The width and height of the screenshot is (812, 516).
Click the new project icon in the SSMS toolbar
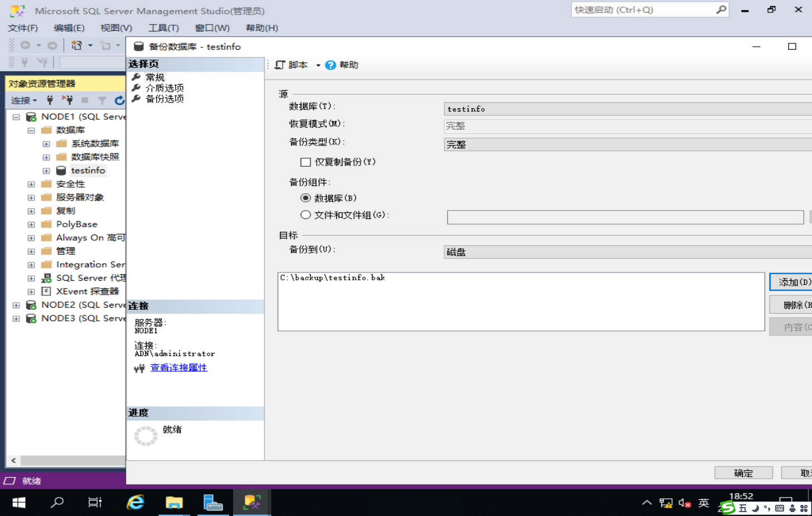[x=76, y=45]
